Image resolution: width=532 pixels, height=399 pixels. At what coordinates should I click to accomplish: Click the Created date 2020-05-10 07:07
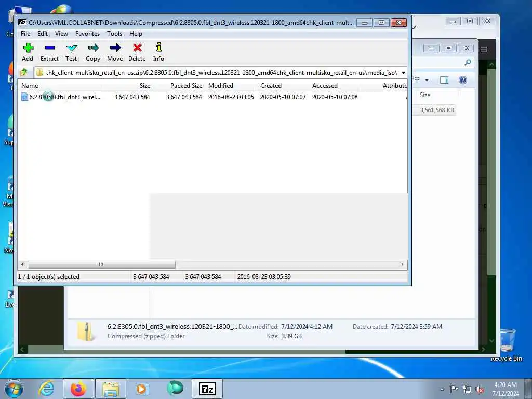coord(283,97)
